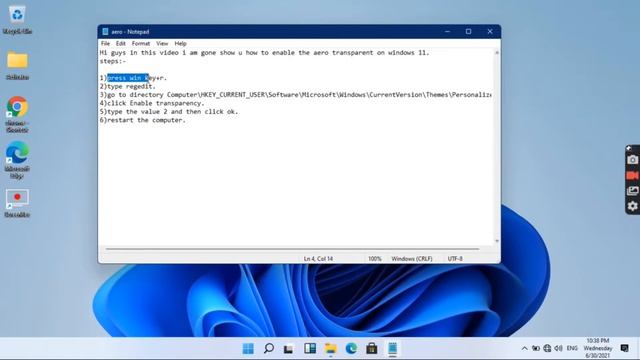Maximize the Notepad window
This screenshot has width=640, height=360.
pyautogui.click(x=469, y=31)
